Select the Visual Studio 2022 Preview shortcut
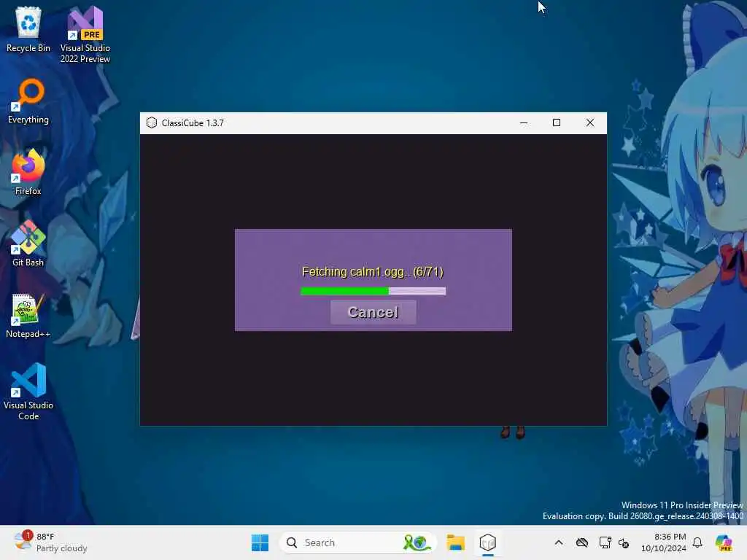The image size is (747, 560). coord(85,35)
